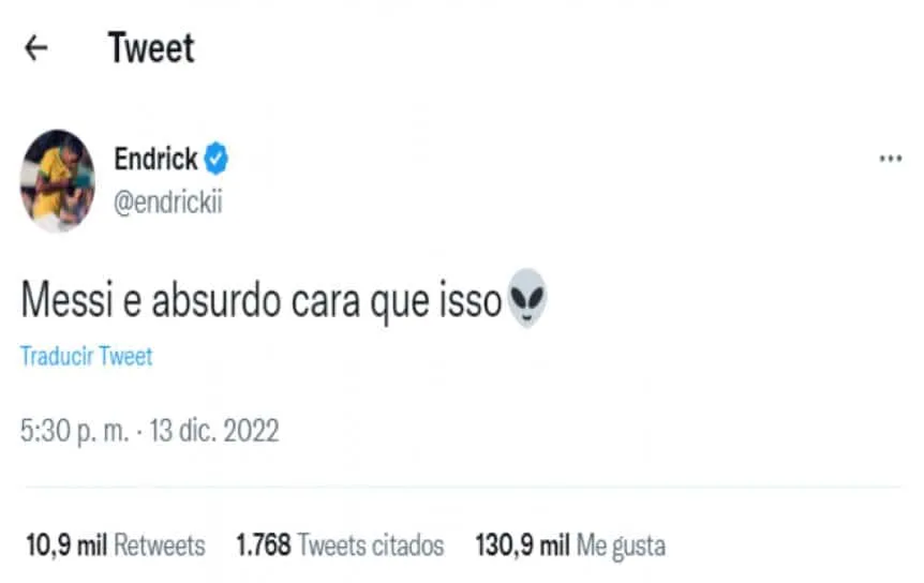Click the alien emoji in the tweet
The width and height of the screenshot is (924, 583).
click(528, 298)
